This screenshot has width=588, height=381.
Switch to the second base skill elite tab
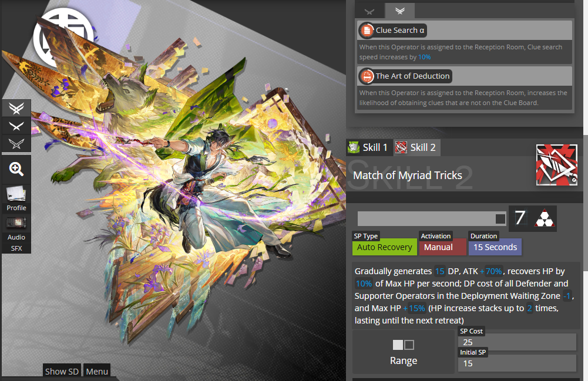(400, 11)
